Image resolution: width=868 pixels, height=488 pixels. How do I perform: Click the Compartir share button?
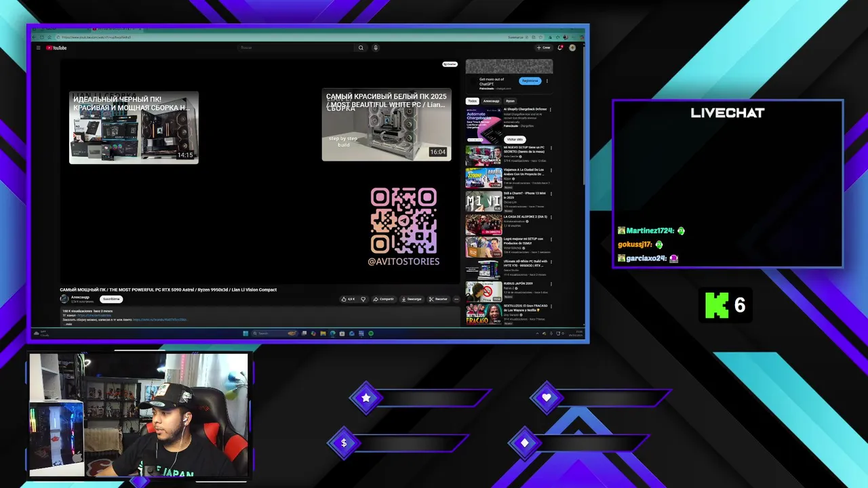[383, 299]
